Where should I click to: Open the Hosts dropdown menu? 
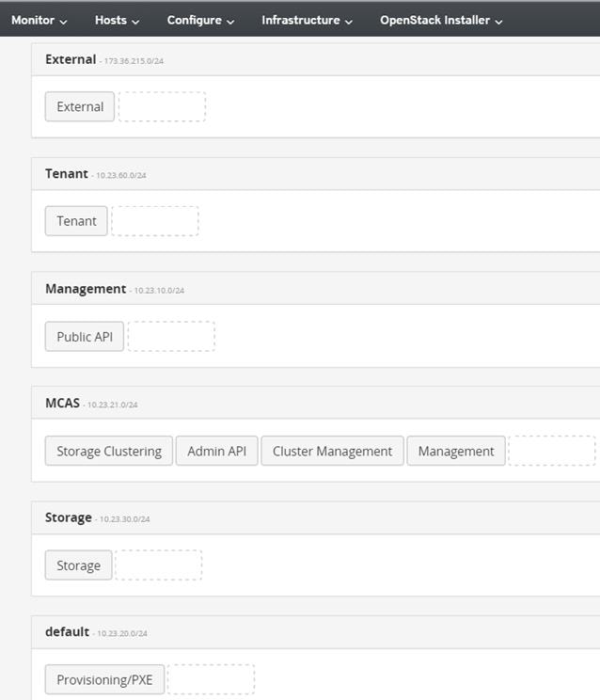pos(117,21)
